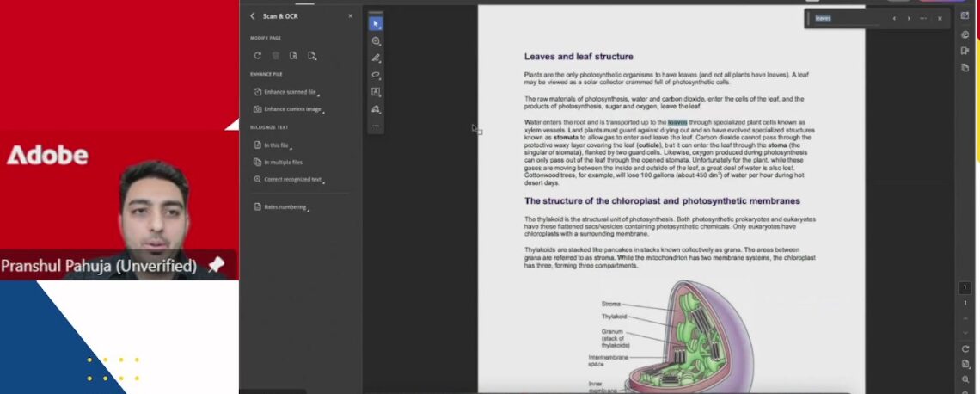The height and width of the screenshot is (394, 980).
Task: Click the current page number box
Action: point(965,287)
